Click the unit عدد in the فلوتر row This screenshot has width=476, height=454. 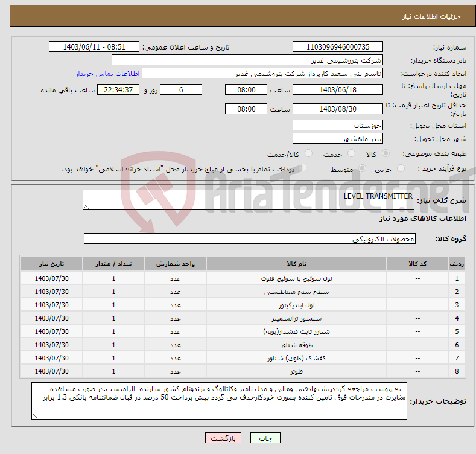click(176, 371)
